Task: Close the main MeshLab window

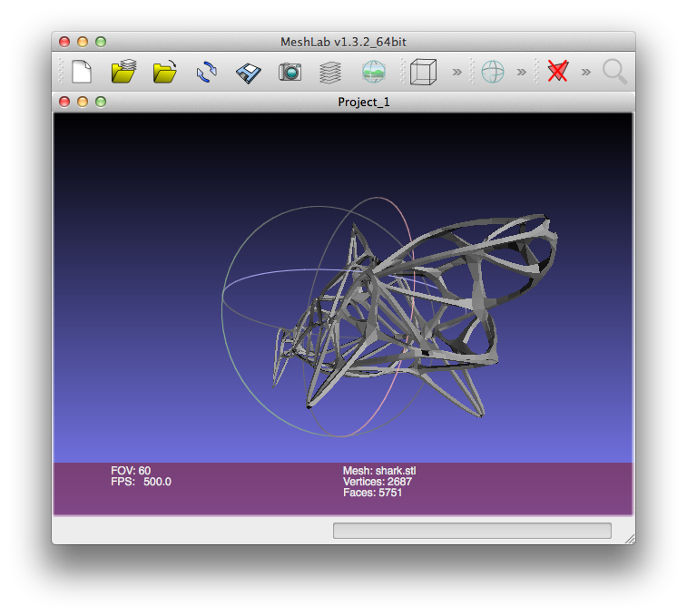Action: click(x=64, y=42)
